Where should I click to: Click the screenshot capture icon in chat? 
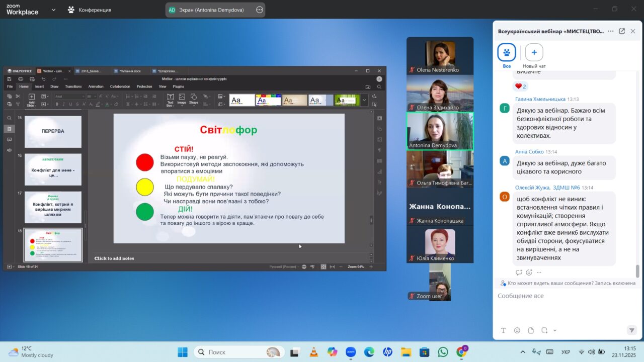pyautogui.click(x=544, y=330)
